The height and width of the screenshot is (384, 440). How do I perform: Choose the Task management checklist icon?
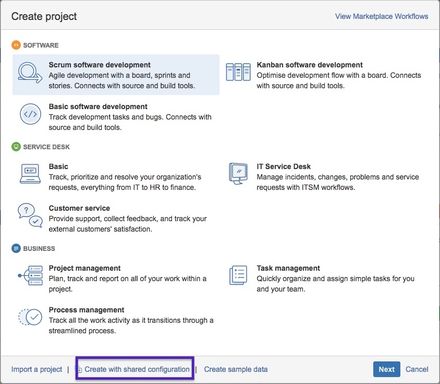[238, 275]
